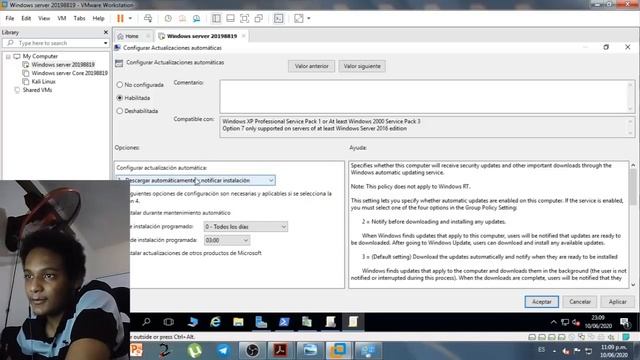Open the Edit menu
Screen dimensions: 640x360
(26, 18)
